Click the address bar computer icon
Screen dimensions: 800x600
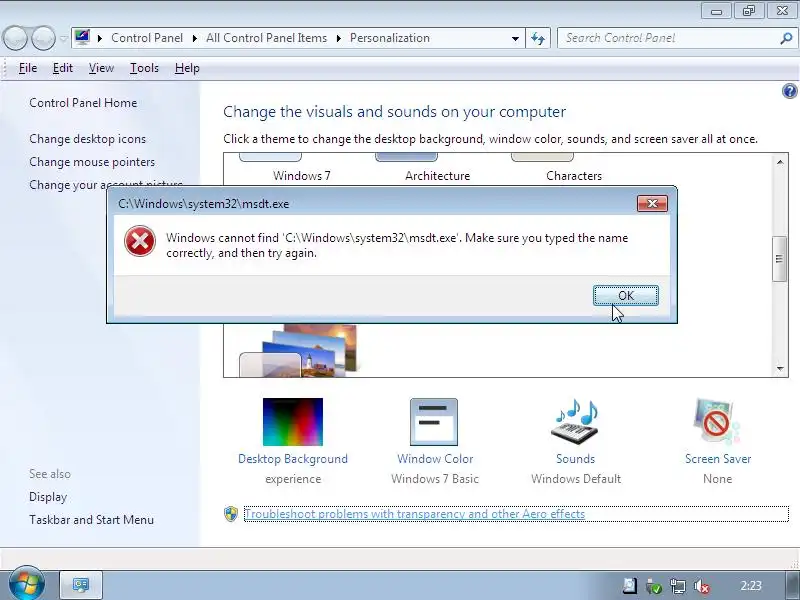(x=82, y=38)
